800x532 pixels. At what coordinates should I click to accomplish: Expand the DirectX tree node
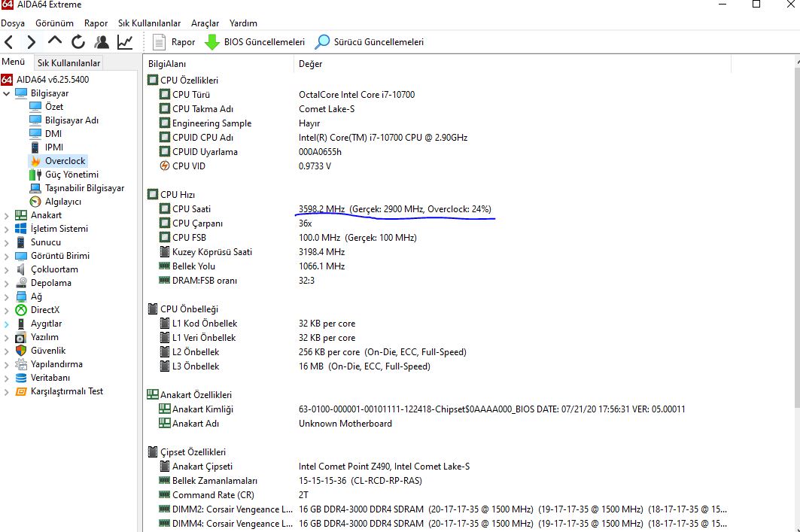pos(6,310)
